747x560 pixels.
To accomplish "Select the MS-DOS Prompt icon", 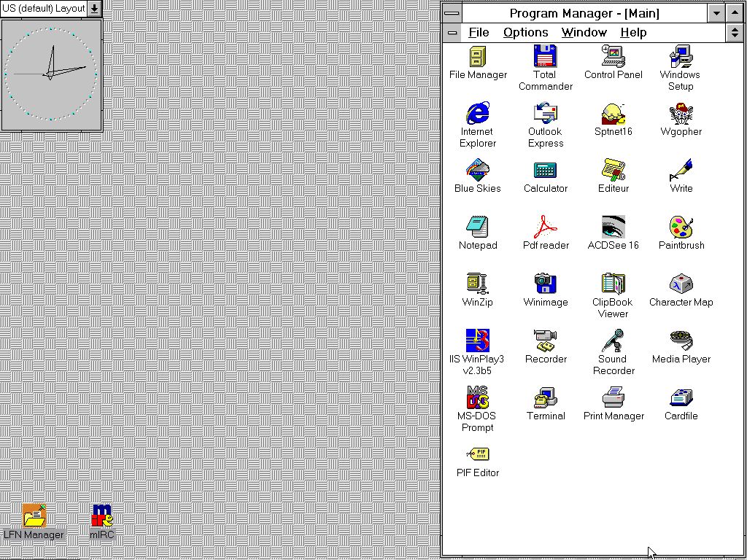I will coord(478,398).
